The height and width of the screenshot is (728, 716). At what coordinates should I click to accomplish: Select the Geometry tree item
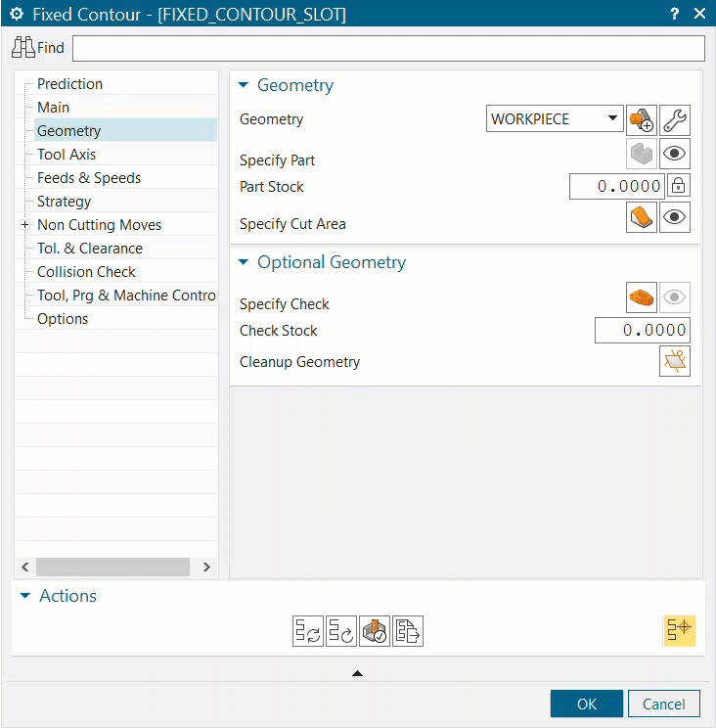[125, 130]
